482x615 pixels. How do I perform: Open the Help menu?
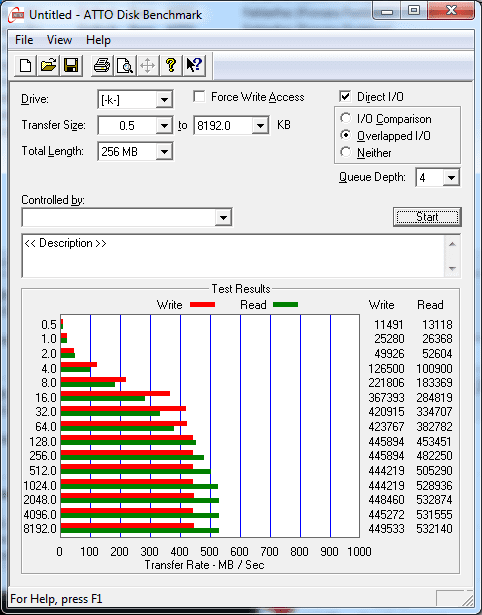click(98, 40)
